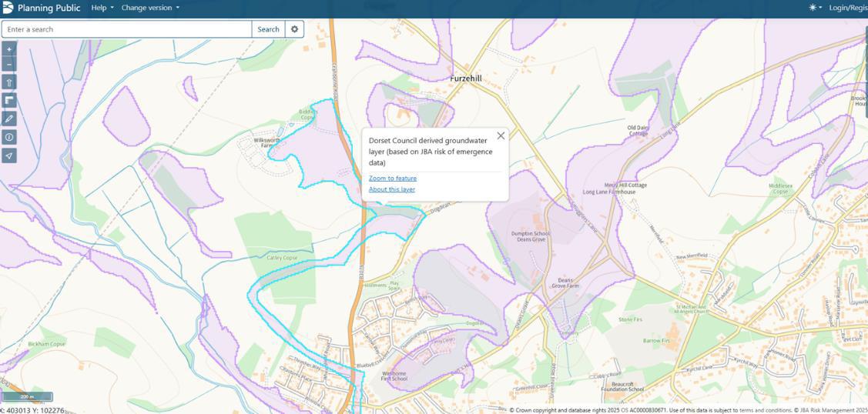Click the Planning Public logo
Image resolution: width=868 pixels, height=414 pixels.
tap(8, 8)
